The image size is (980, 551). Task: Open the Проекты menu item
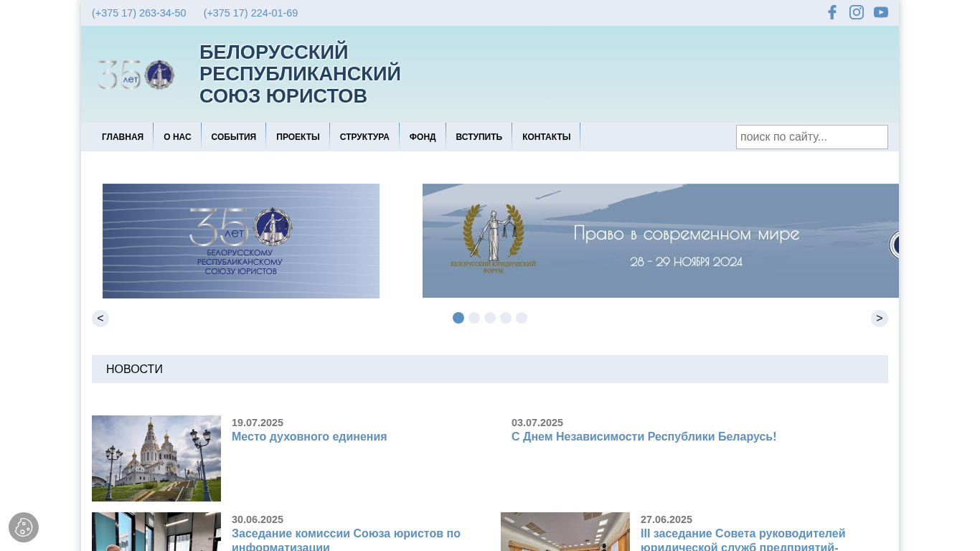pos(298,137)
